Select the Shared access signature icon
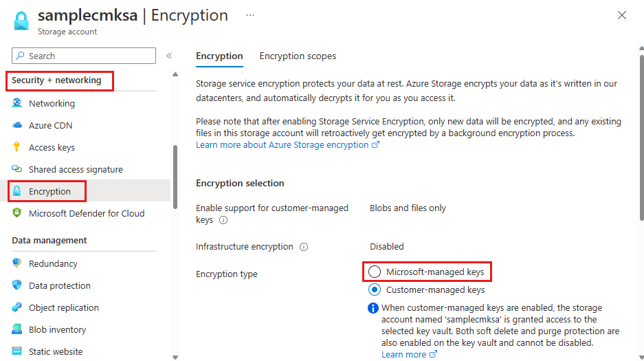 coord(17,169)
